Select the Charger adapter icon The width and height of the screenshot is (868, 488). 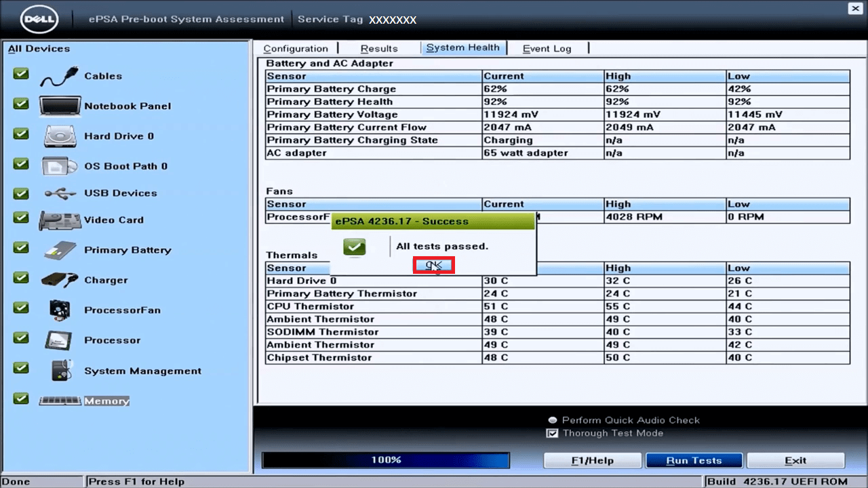60,280
